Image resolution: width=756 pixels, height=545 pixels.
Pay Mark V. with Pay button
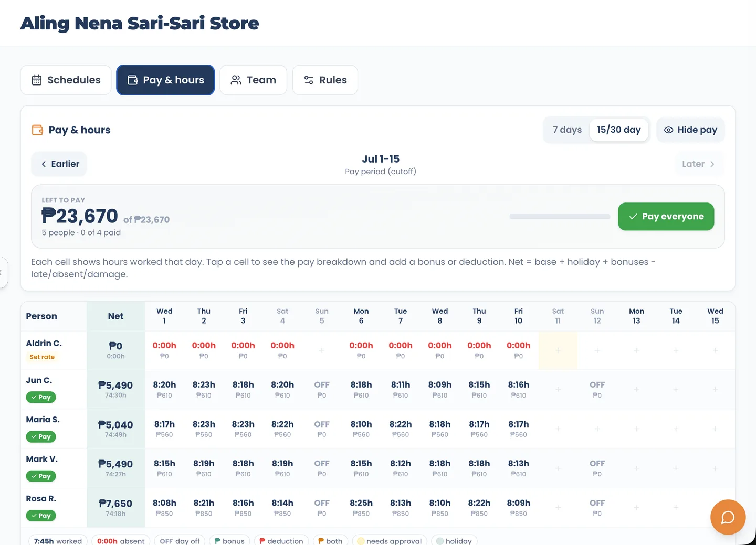point(41,476)
